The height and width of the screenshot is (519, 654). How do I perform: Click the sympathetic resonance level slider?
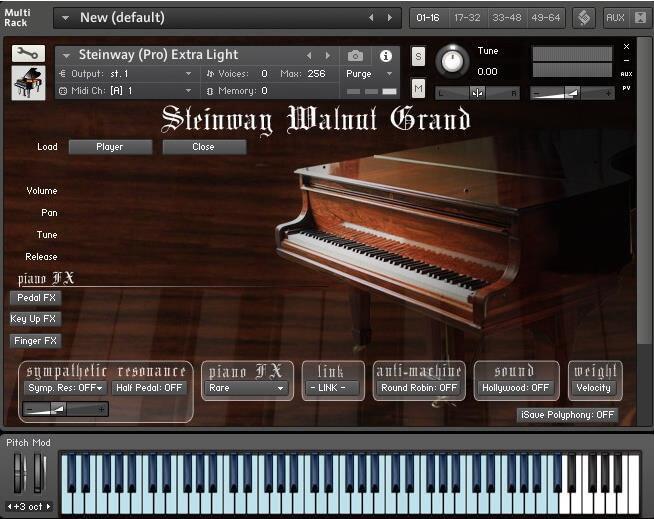(x=65, y=409)
